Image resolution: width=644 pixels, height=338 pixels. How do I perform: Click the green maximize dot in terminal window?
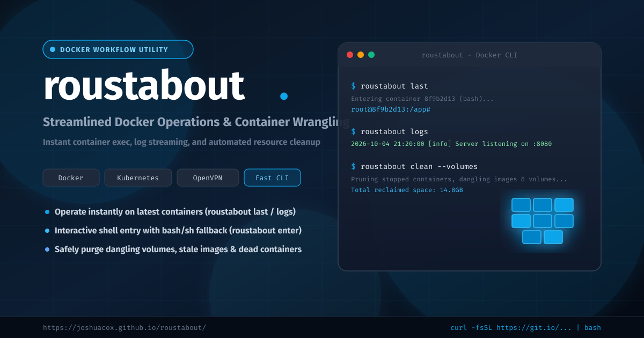tap(371, 55)
